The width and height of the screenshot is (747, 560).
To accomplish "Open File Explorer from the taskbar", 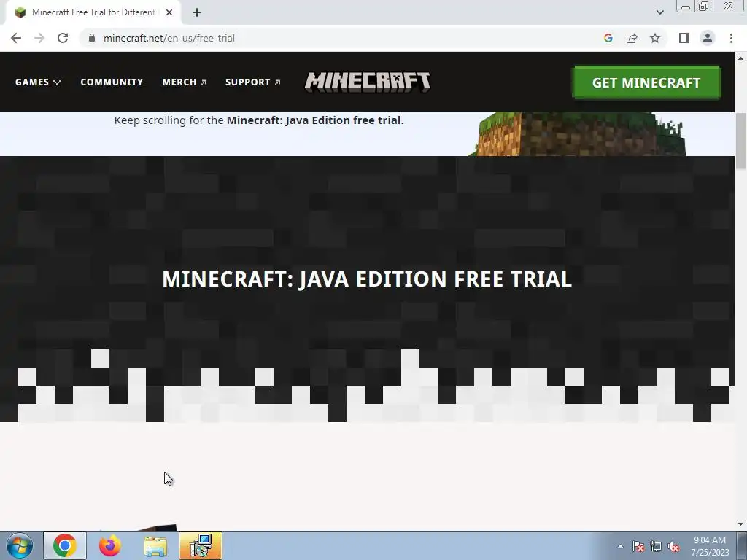I will click(x=155, y=545).
